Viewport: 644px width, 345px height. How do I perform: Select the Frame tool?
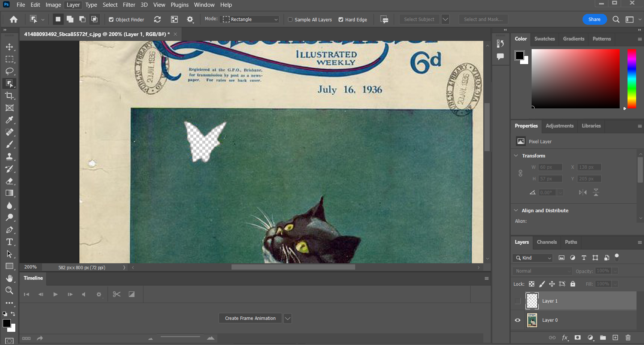pos(9,108)
